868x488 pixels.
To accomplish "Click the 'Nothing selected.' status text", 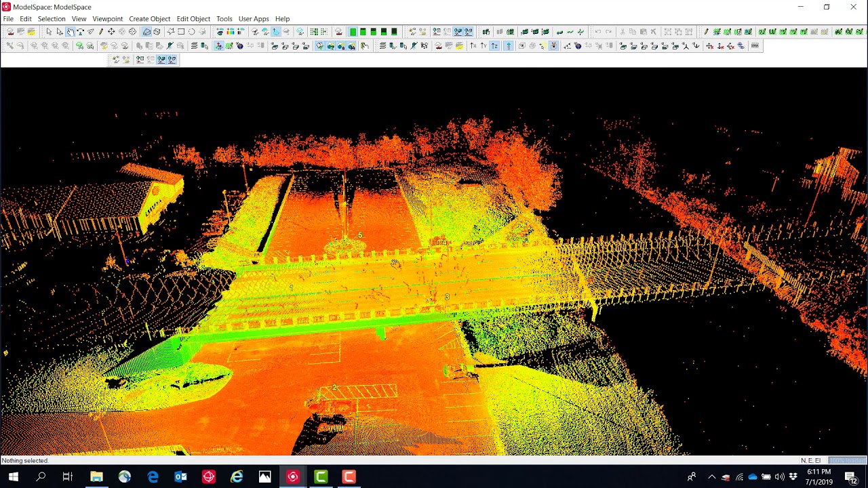I will click(25, 461).
